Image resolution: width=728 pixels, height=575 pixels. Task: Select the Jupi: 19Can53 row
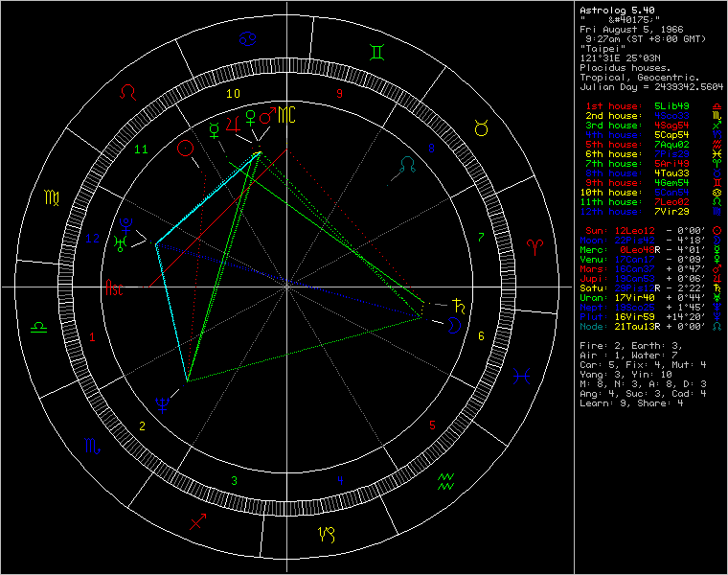coord(650,279)
